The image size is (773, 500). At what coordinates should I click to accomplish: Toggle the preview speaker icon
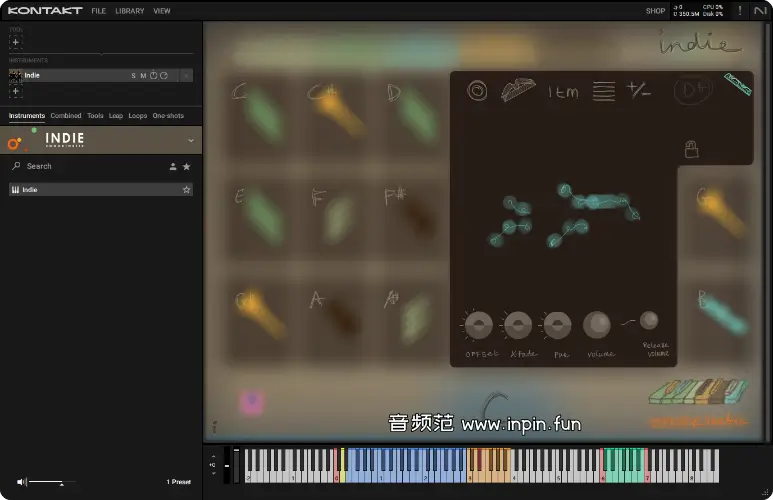(x=21, y=482)
